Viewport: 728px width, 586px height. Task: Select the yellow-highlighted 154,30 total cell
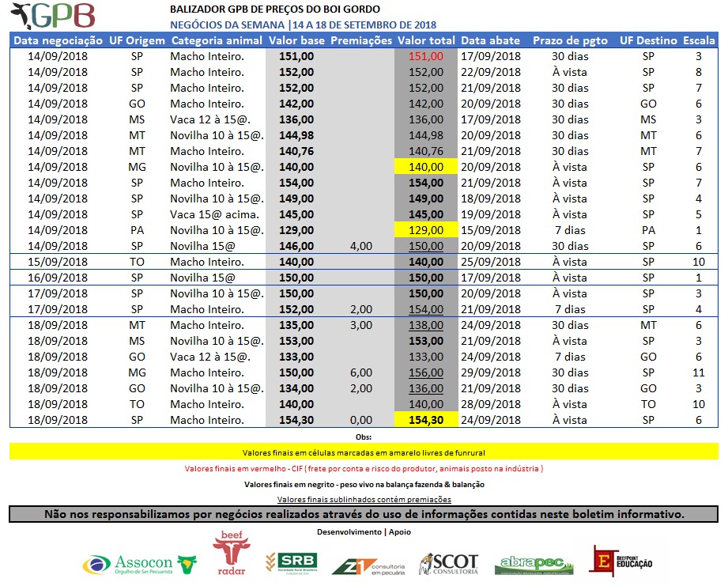pos(426,420)
